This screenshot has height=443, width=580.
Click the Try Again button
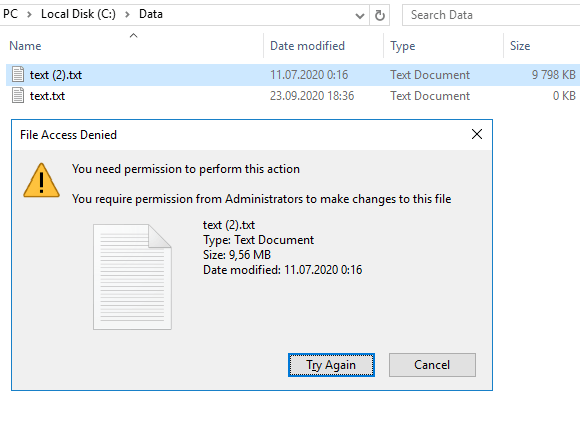(x=331, y=365)
